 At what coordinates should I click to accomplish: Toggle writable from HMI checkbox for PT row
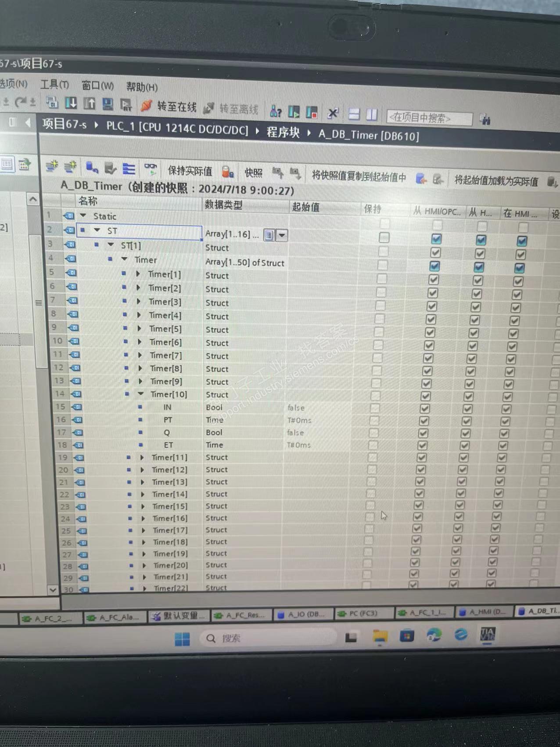466,421
